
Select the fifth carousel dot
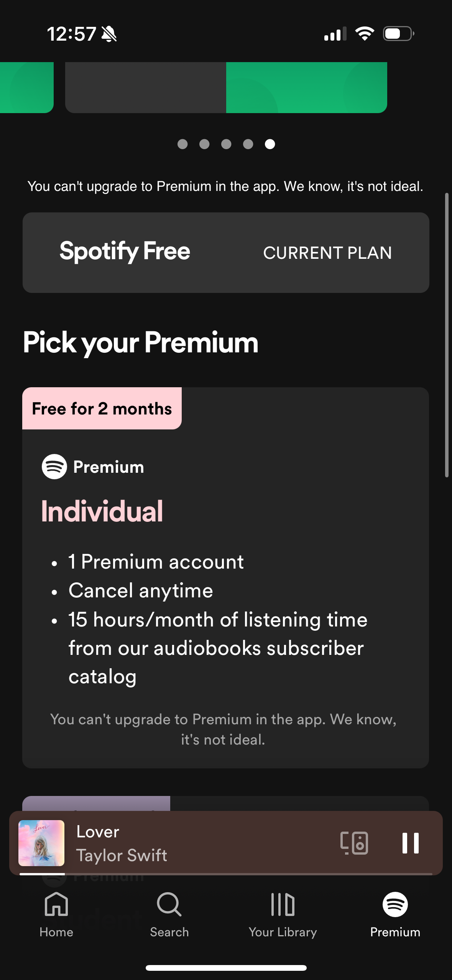coord(269,144)
